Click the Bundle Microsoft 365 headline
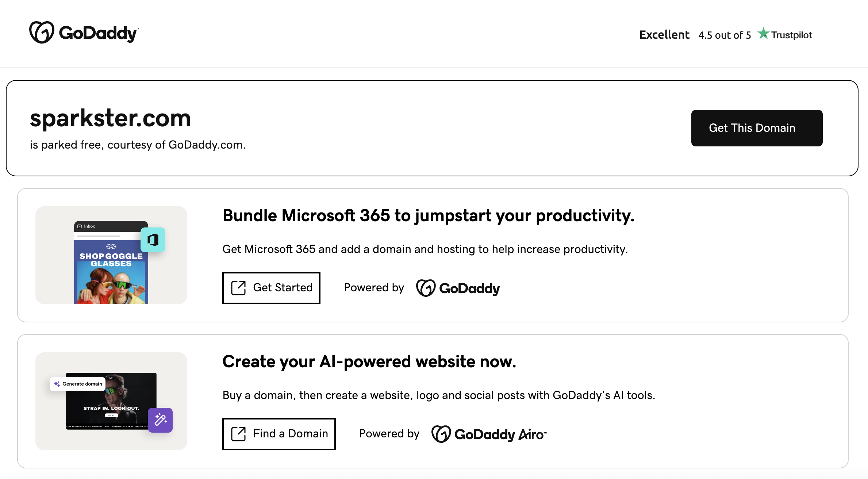Image resolution: width=868 pixels, height=479 pixels. (428, 215)
